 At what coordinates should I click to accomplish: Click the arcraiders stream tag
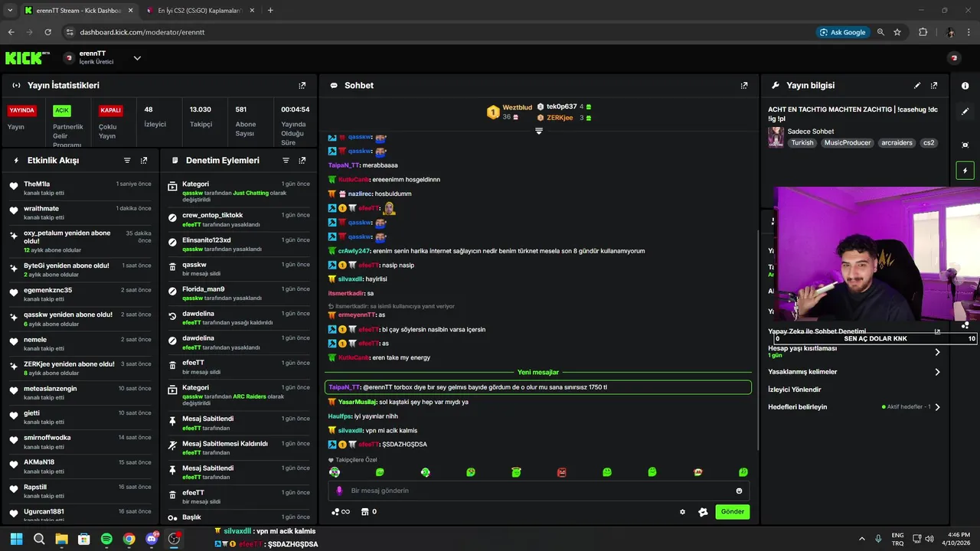coord(897,143)
